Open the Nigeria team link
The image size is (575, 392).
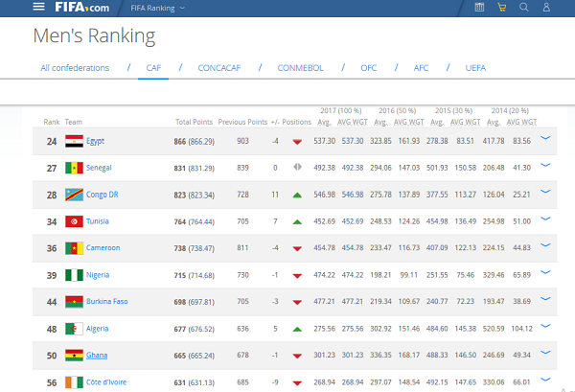pyautogui.click(x=98, y=275)
